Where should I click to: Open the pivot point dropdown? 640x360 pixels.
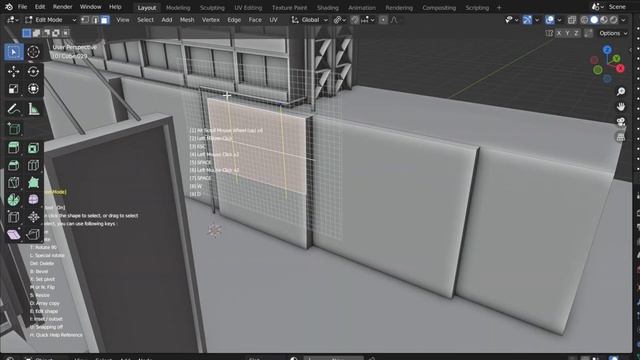tap(340, 20)
